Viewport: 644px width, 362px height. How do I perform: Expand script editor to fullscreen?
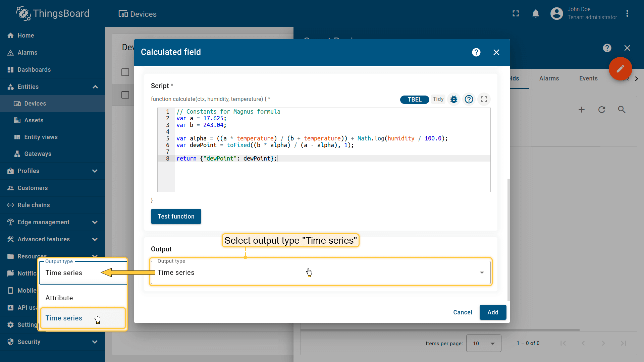(484, 99)
